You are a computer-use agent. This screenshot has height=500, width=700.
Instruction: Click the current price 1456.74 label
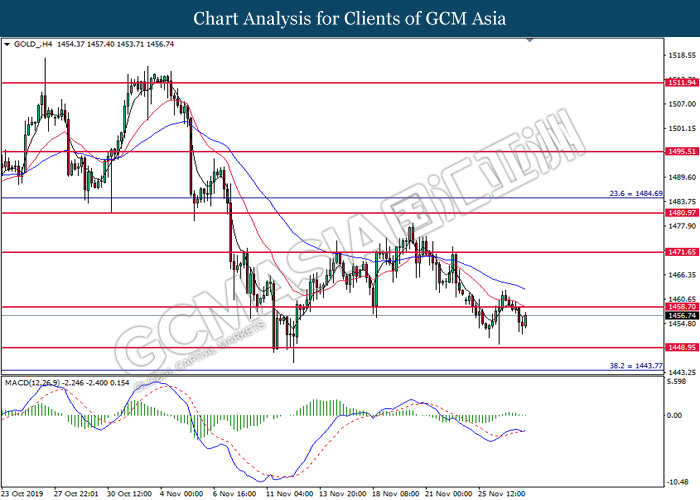coord(681,316)
